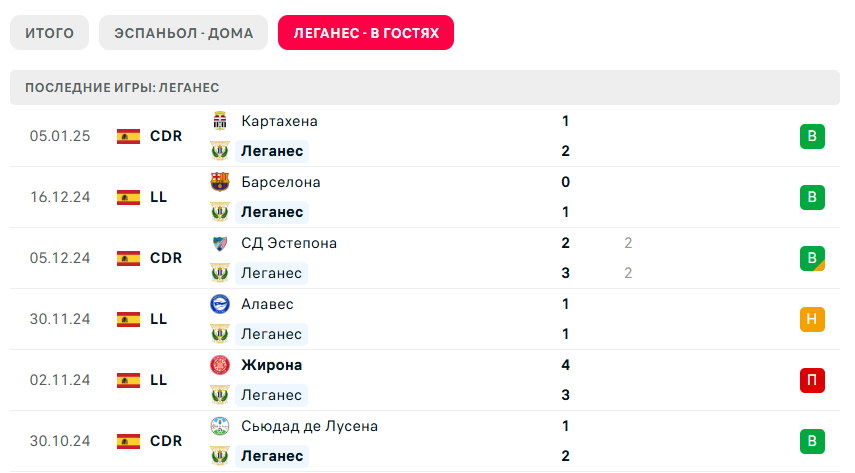Image resolution: width=855 pixels, height=473 pixels.
Task: Click the Картахена club crest icon
Action: (x=220, y=121)
